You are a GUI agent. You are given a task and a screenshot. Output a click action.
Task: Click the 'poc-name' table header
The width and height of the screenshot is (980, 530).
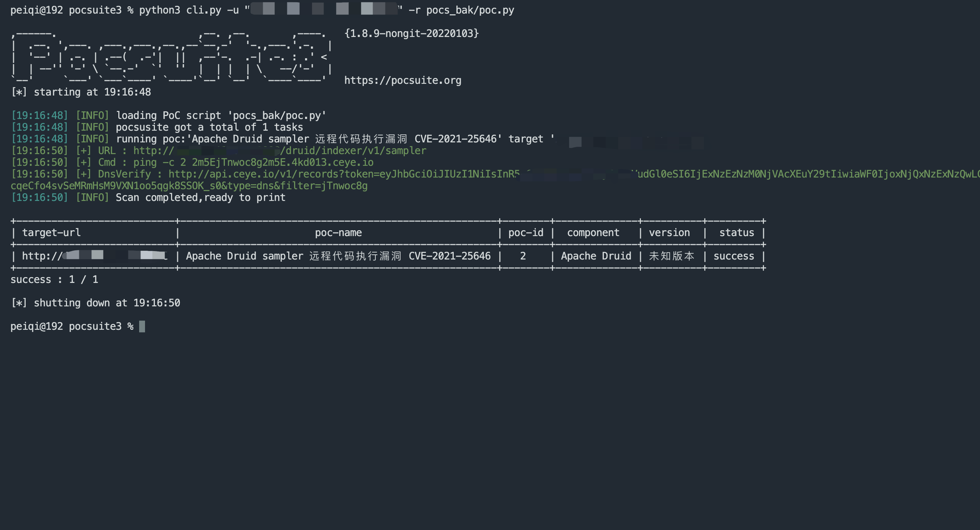click(338, 233)
